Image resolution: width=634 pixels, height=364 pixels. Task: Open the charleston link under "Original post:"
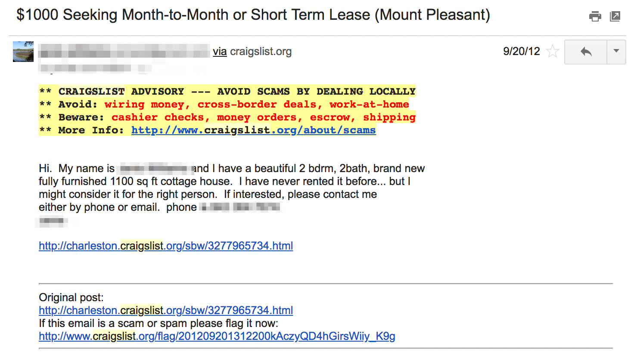(166, 310)
